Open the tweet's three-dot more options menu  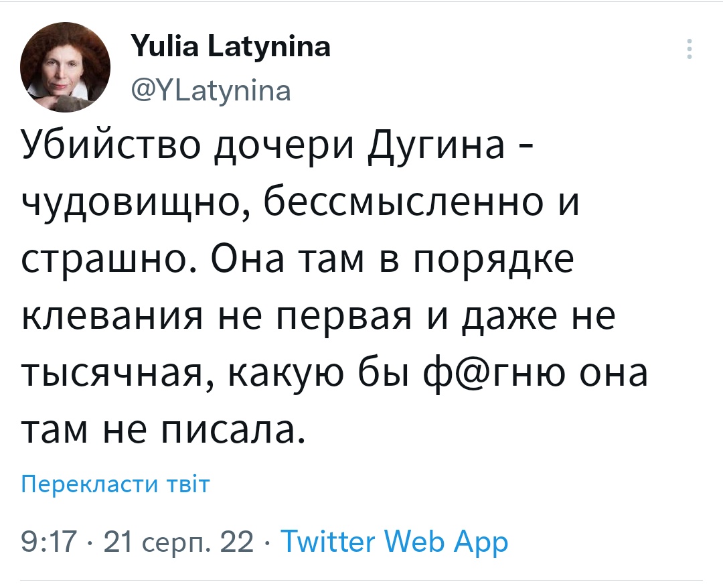690,50
